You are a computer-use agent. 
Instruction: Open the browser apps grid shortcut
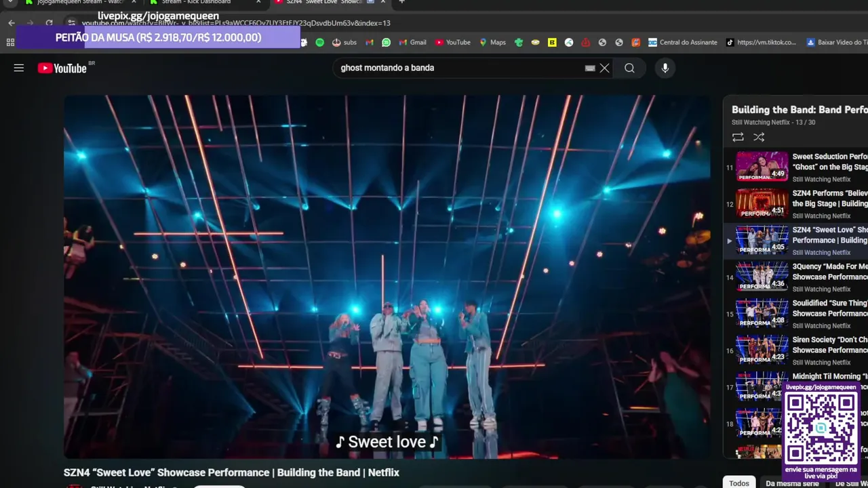pos(10,42)
